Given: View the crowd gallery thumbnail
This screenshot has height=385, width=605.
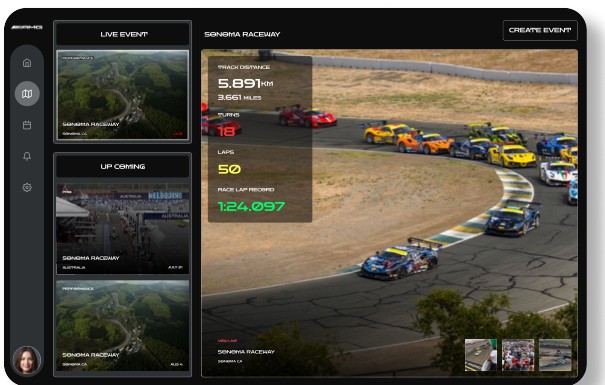Looking at the screenshot, I should (x=518, y=355).
